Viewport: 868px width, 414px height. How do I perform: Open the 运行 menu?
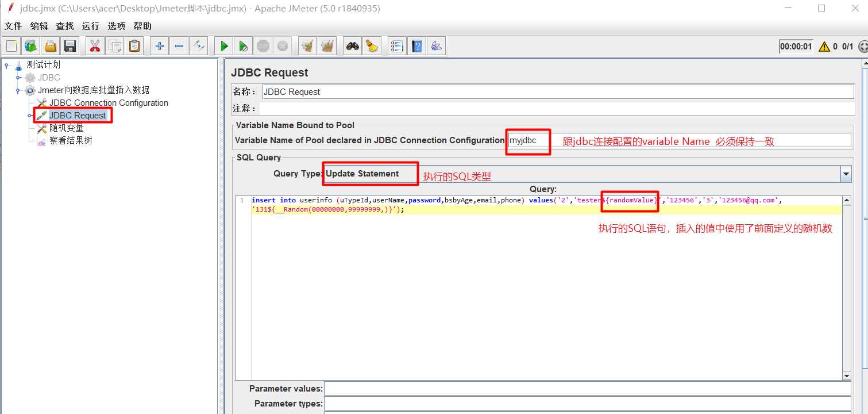click(91, 26)
